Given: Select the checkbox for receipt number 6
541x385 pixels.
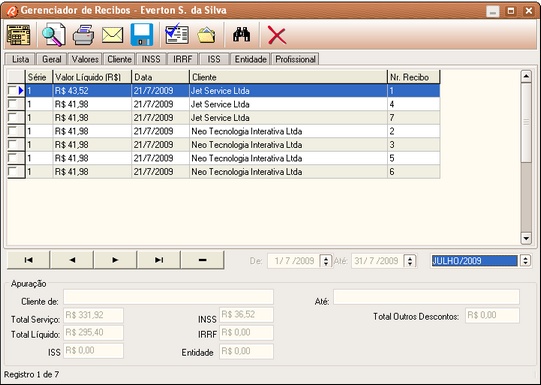Looking at the screenshot, I should click(13, 171).
